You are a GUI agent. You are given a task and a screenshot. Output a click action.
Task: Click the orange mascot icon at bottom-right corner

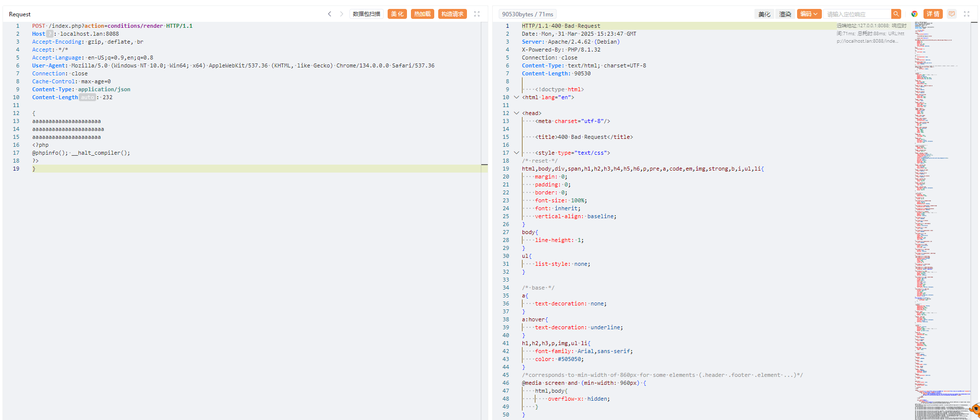(x=976, y=410)
